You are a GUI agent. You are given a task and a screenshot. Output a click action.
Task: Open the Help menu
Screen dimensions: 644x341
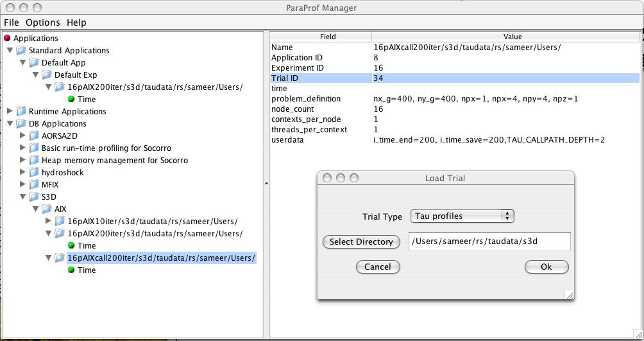click(x=76, y=22)
